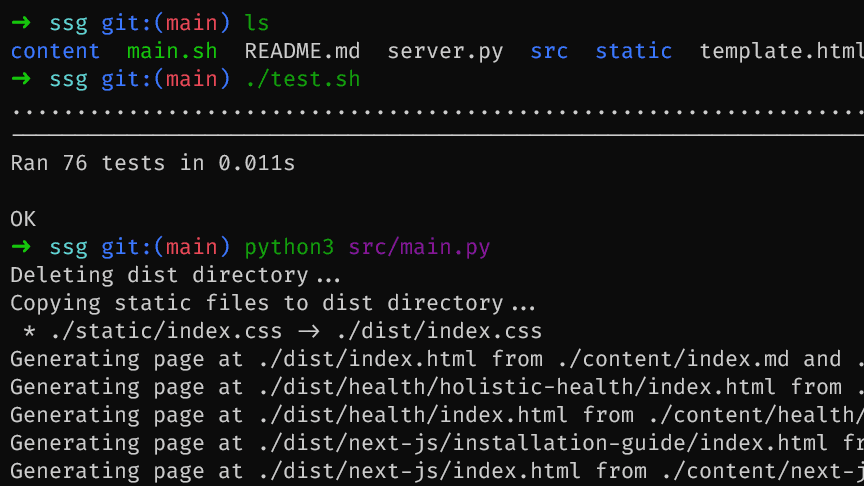Select main.sh in the file listing
The height and width of the screenshot is (486, 864).
click(x=172, y=51)
